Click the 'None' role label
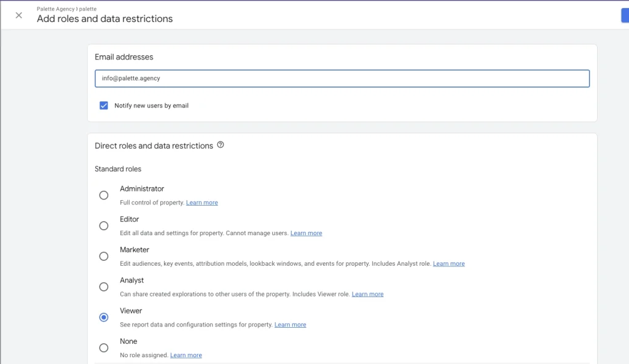 [128, 341]
